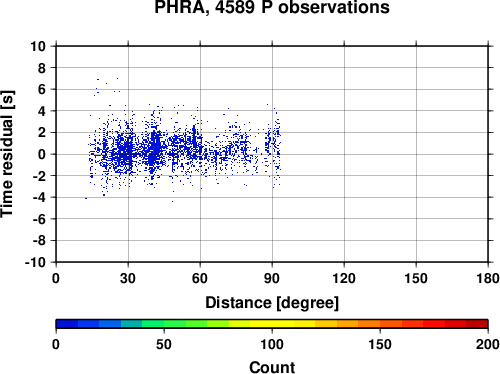Screen dimensions: 500x374
Task: Click the x-axis tick label 120
Action: [344, 278]
